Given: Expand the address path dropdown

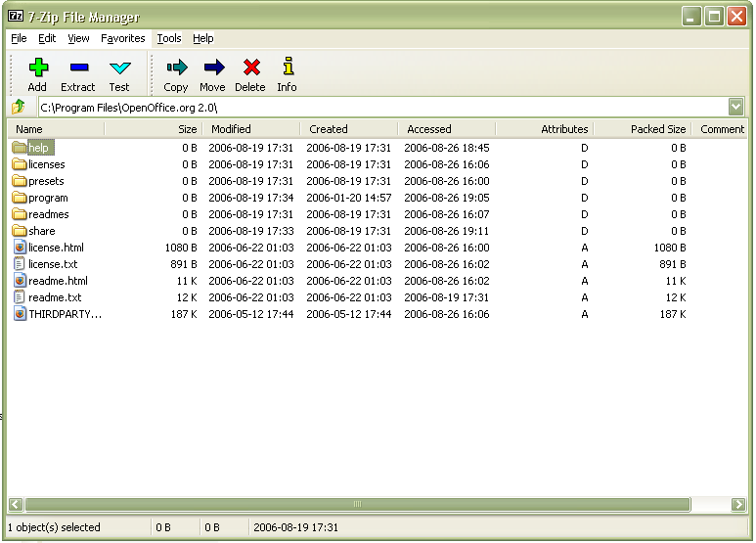Looking at the screenshot, I should pyautogui.click(x=735, y=107).
